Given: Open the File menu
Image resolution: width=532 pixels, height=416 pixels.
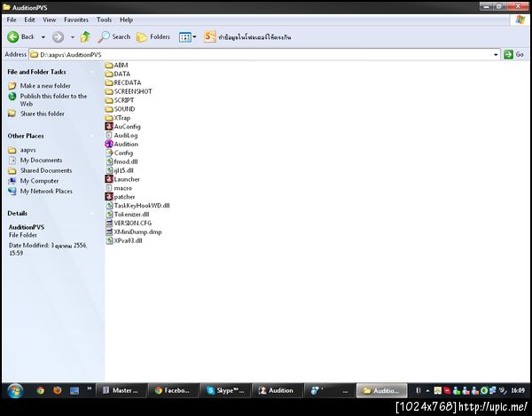Looking at the screenshot, I should point(12,20).
